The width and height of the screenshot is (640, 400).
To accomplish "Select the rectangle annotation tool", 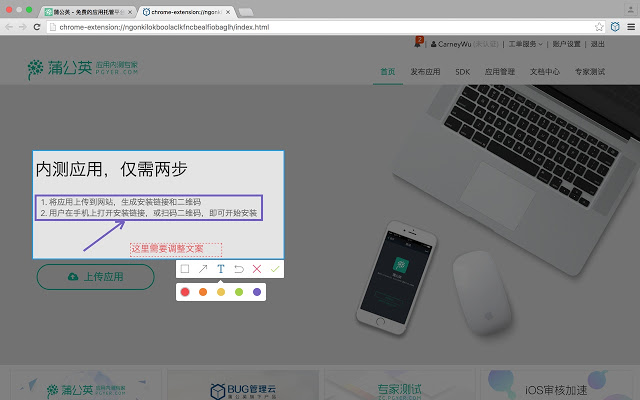I will (x=185, y=269).
